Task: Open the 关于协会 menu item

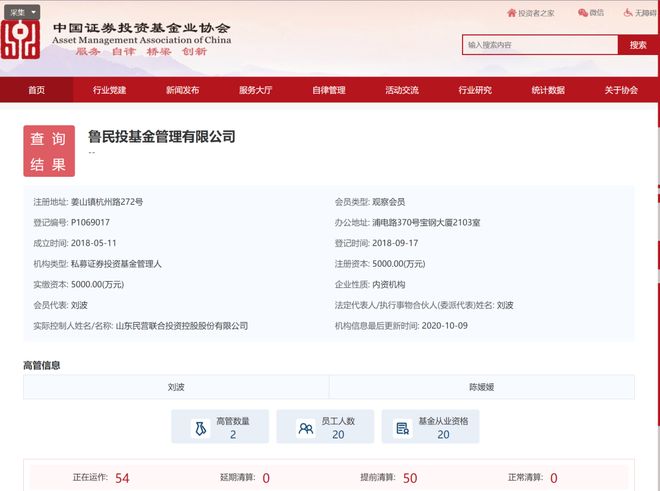Action: 621,90
